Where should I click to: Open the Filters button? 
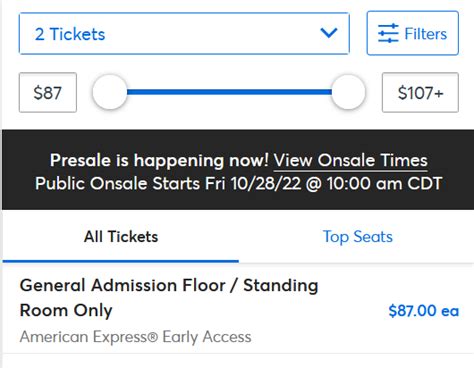(x=413, y=33)
